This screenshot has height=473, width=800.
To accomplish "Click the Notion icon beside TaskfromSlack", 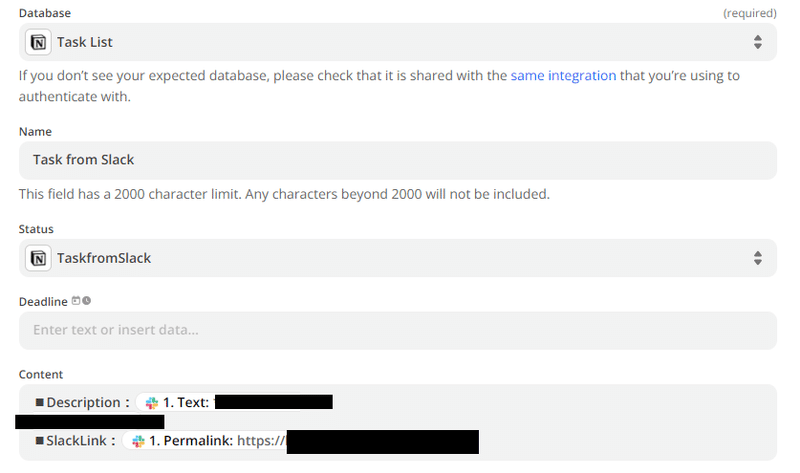I will (x=38, y=258).
